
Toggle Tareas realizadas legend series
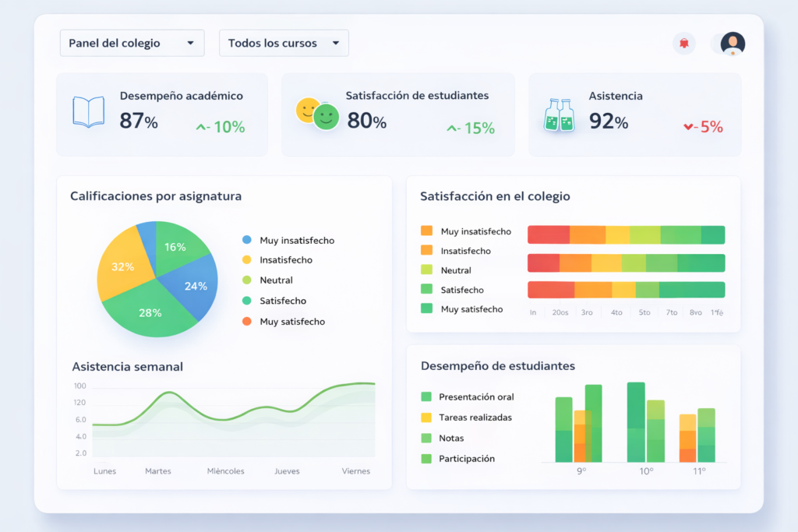pos(426,417)
